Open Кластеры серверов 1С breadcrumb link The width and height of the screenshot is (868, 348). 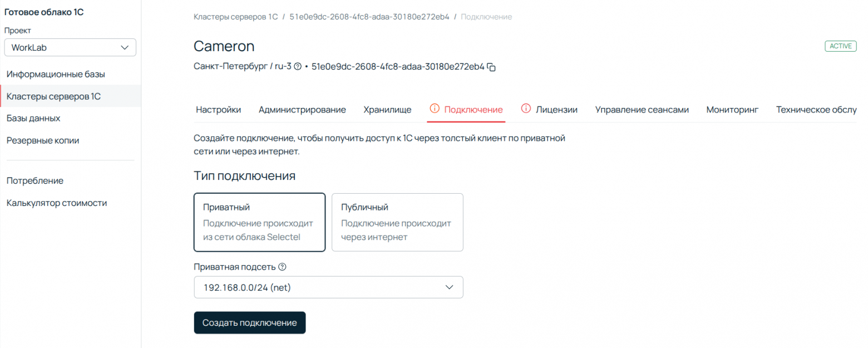236,17
